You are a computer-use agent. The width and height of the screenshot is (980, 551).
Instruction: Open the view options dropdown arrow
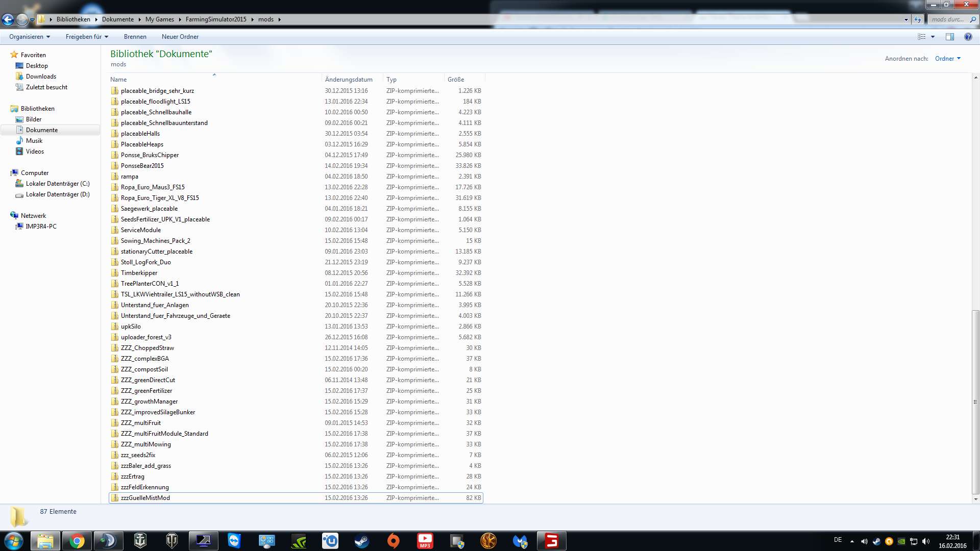click(933, 37)
